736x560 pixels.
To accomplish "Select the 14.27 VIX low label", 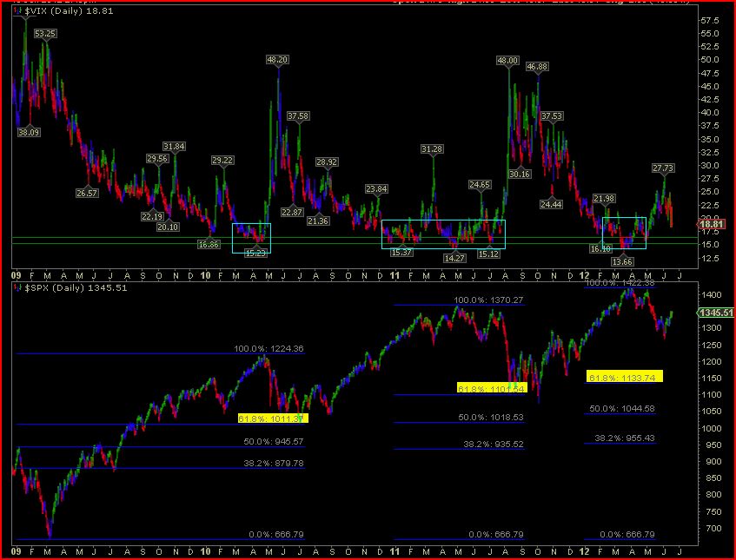I will point(454,258).
